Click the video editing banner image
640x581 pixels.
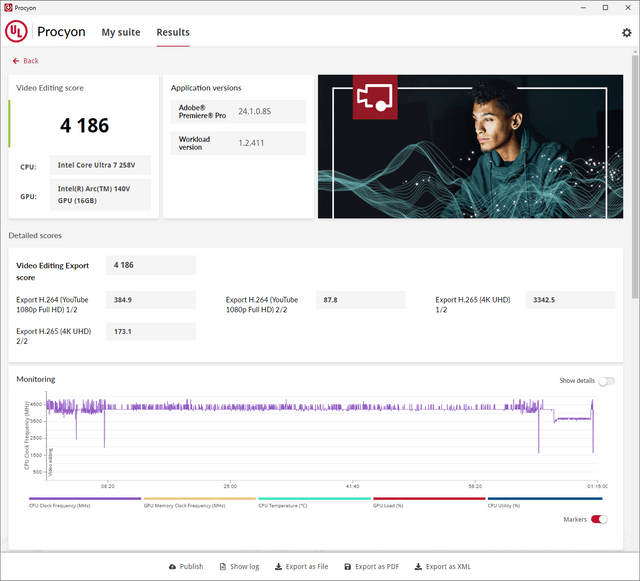pos(470,147)
